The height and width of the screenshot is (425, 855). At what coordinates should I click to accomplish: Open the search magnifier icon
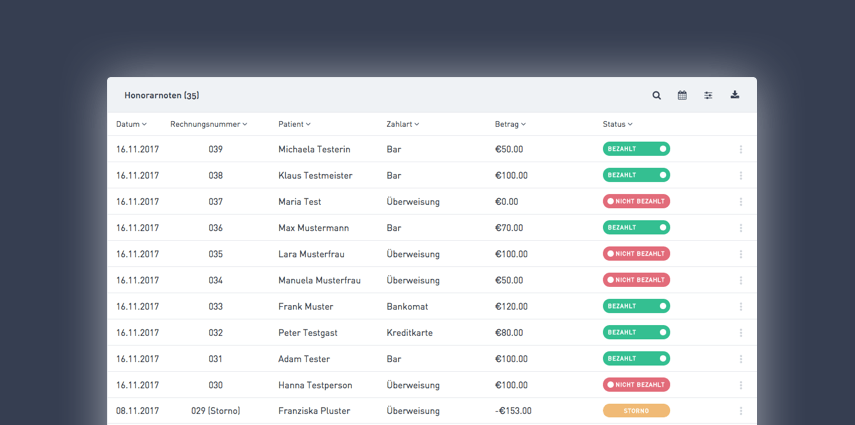click(657, 95)
